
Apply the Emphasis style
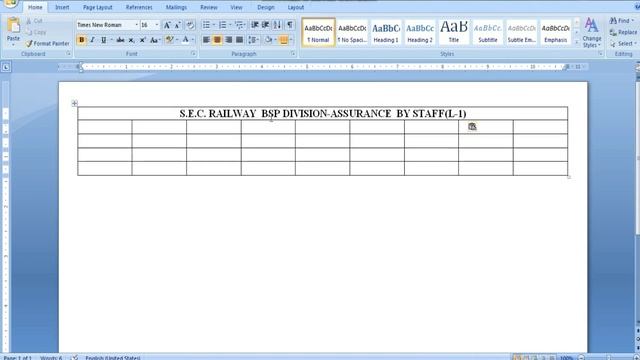[556, 33]
